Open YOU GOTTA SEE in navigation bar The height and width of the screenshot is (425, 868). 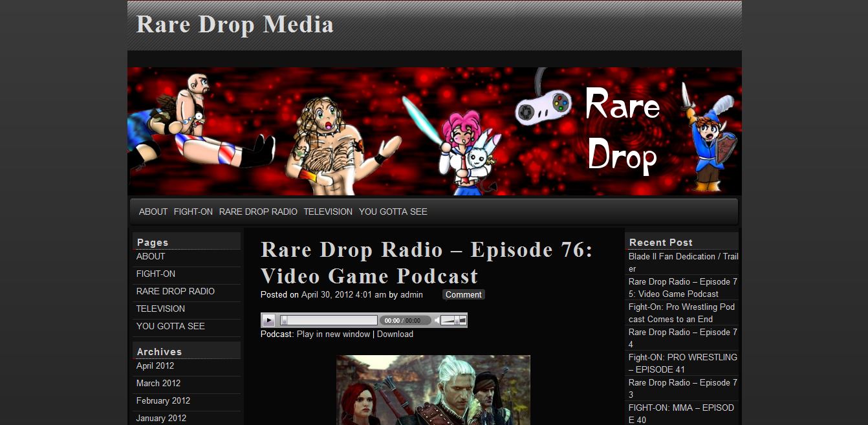[393, 212]
